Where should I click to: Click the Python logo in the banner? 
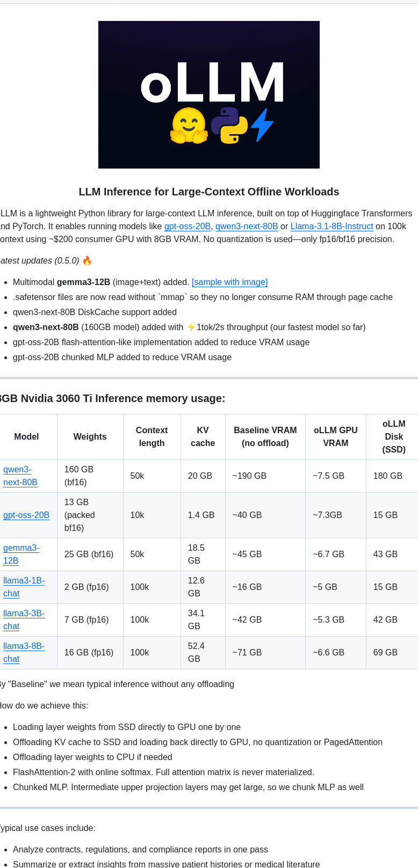pyautogui.click(x=229, y=126)
